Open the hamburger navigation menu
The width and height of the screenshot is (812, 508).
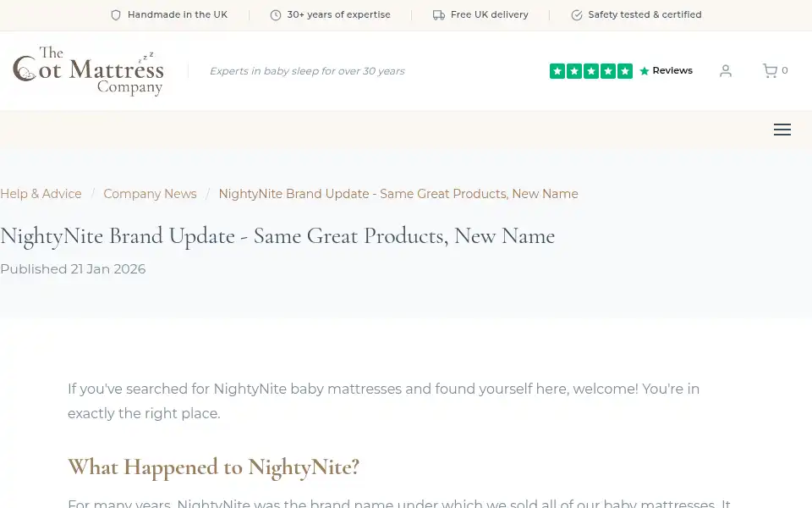coord(782,130)
